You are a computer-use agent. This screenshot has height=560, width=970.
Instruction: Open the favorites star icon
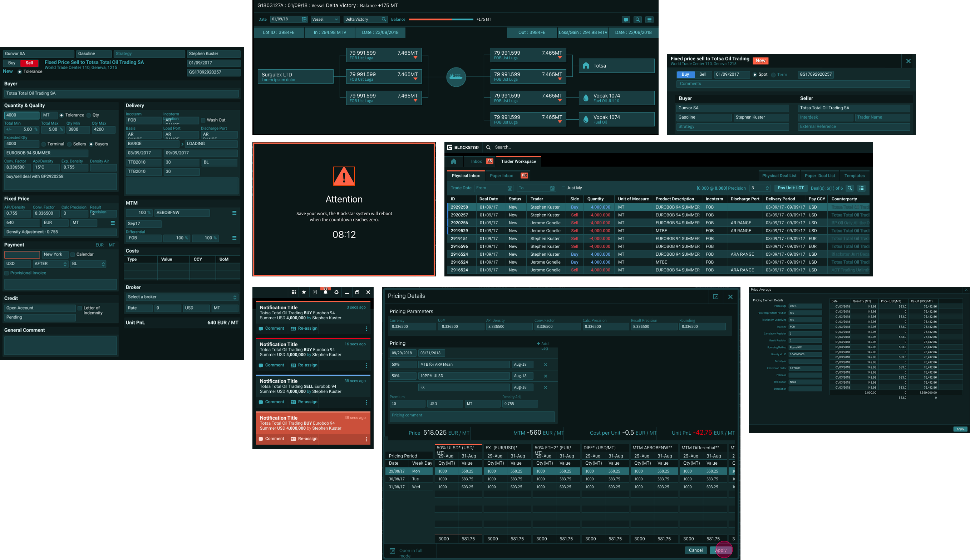304,292
